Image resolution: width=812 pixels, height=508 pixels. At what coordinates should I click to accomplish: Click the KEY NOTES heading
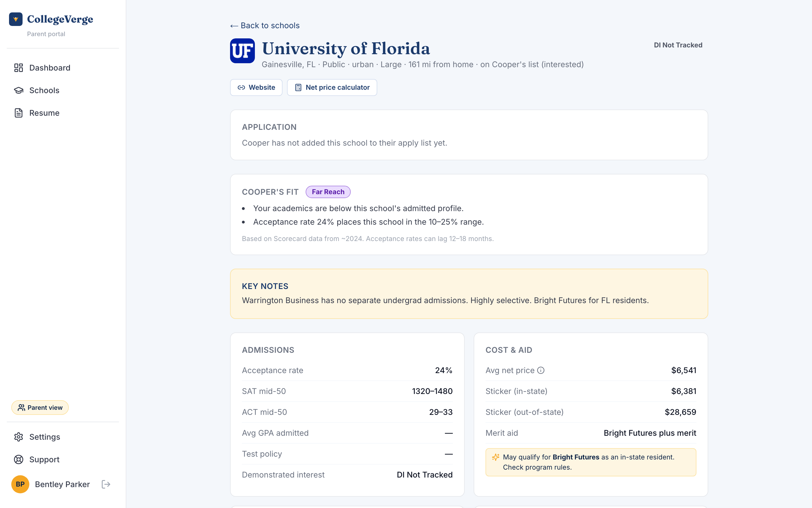coord(265,286)
